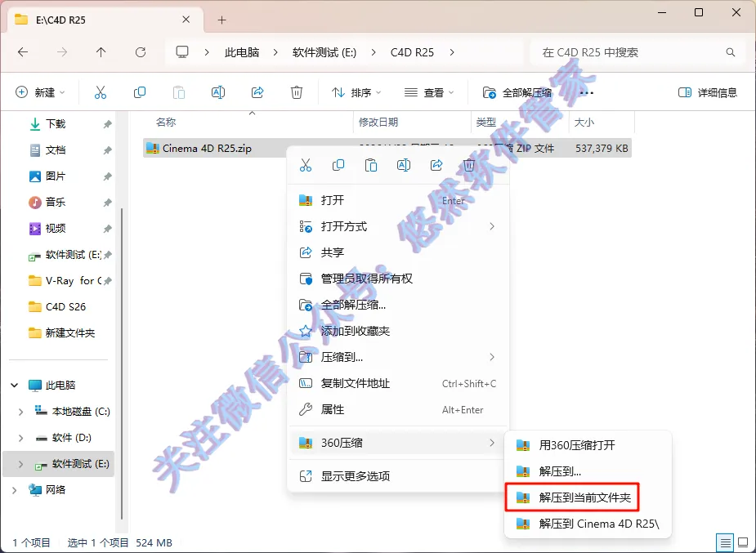
Task: Click 软件测试 (E:) in the address bar
Action: click(324, 52)
